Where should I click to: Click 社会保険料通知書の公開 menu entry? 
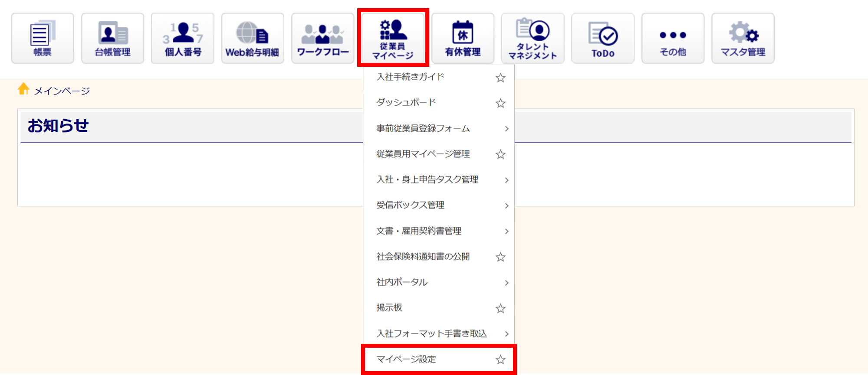point(423,257)
